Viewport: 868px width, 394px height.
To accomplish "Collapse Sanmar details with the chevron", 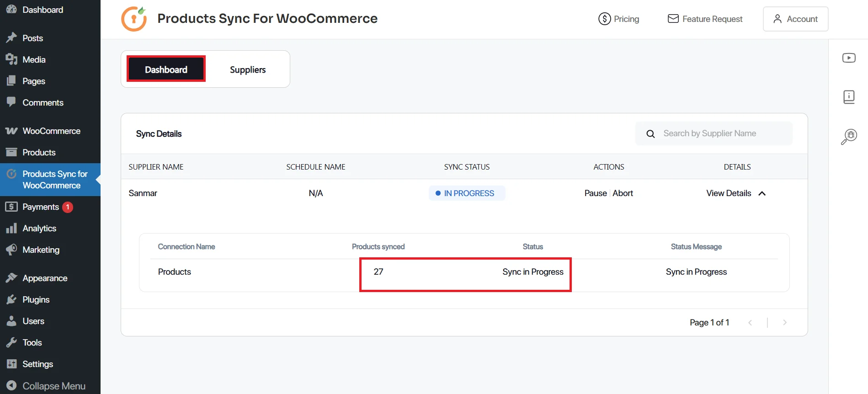I will [x=762, y=193].
